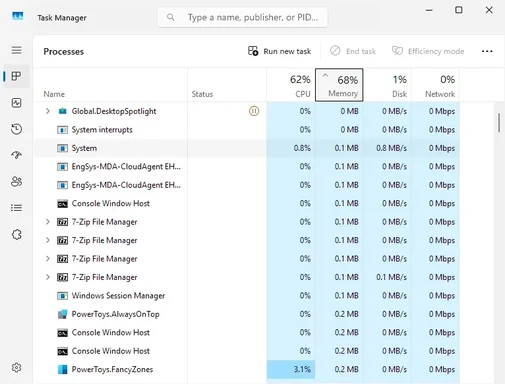Click the search magnifier icon
This screenshot has width=505, height=384.
point(170,17)
